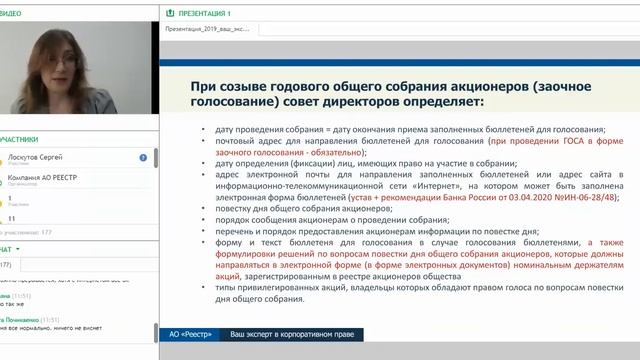
Task: Click the chat message 'все нормально, ничего не виснет'
Action: coord(51,328)
